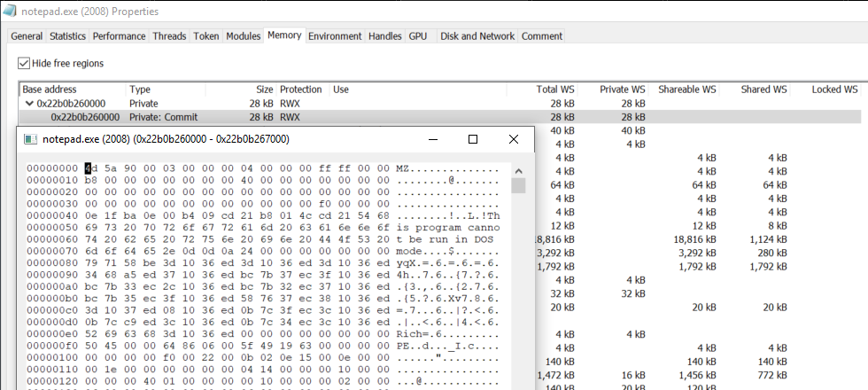
Task: Click the hex viewer window title icon
Action: pos(29,139)
